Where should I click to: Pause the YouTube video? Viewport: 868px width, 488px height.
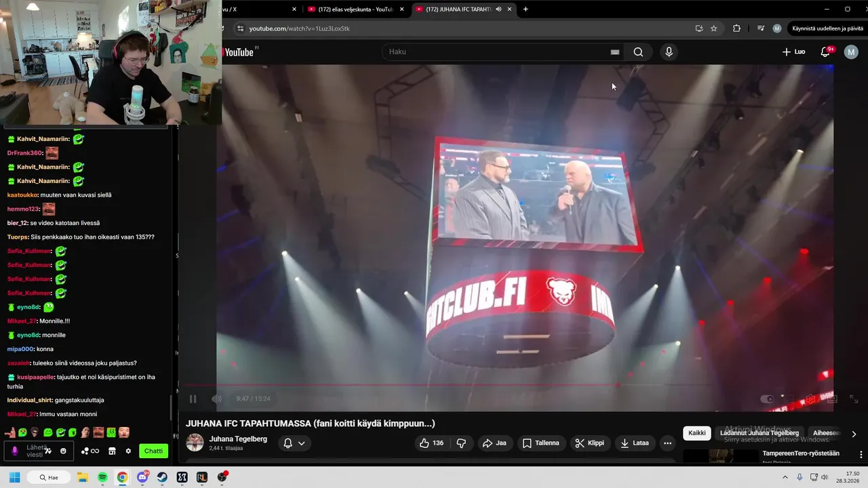[193, 399]
